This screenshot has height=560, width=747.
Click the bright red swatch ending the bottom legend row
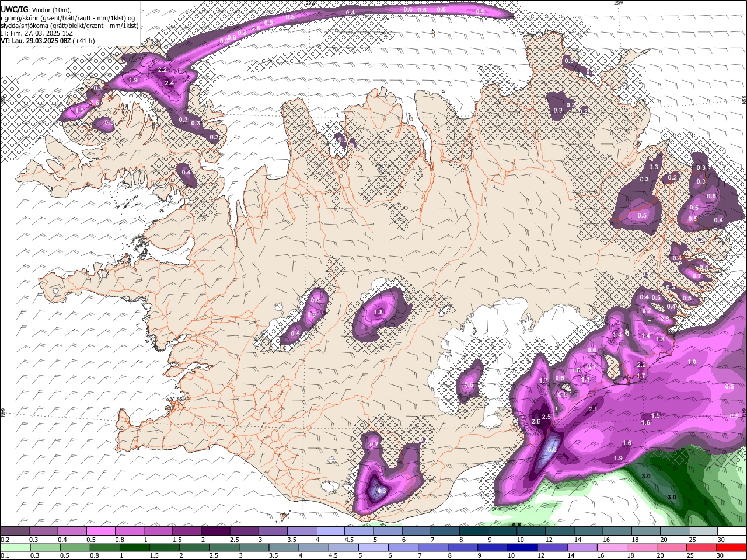731,547
